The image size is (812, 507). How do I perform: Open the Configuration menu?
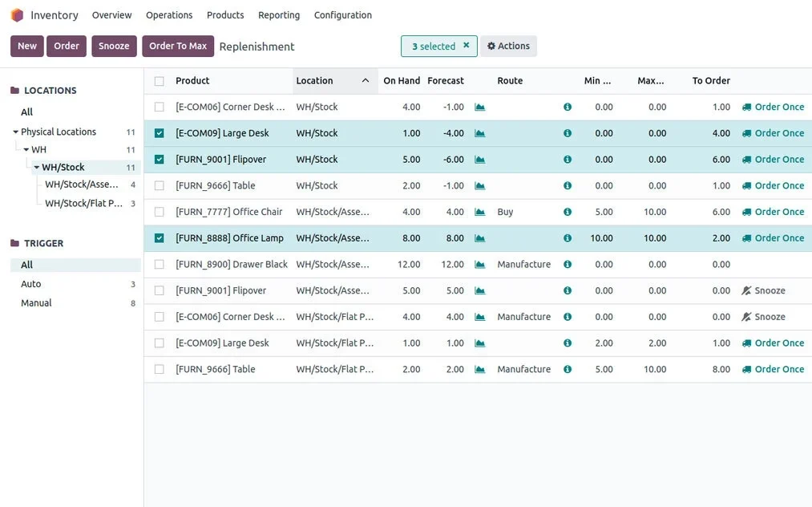pyautogui.click(x=343, y=15)
